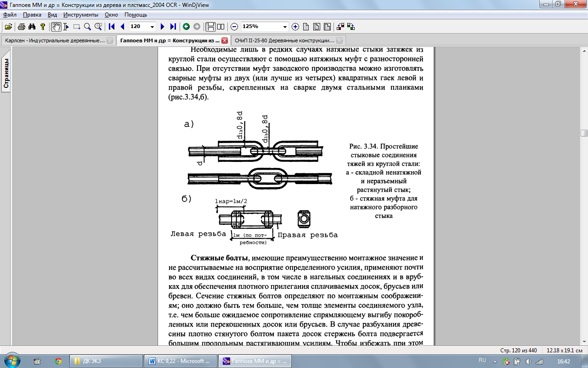588x368 pixels.
Task: Open the 125% zoom level dropdown
Action: pyautogui.click(x=285, y=27)
